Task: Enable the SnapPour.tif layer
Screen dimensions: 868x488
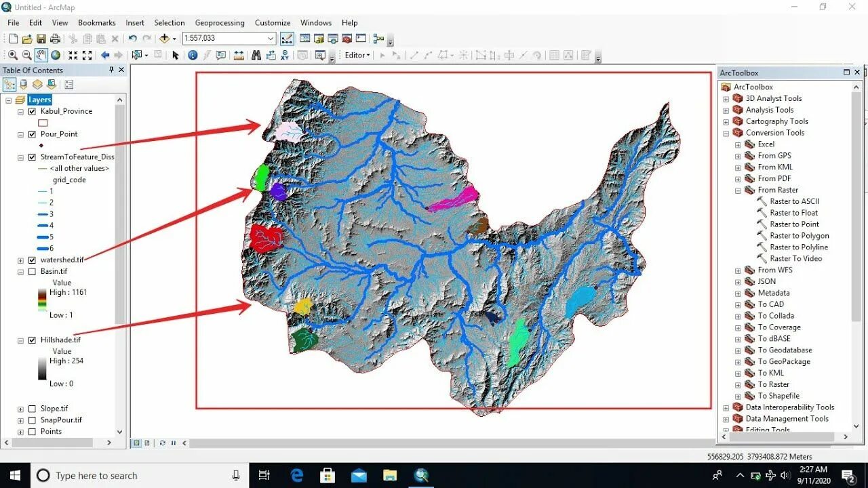Action: point(32,420)
